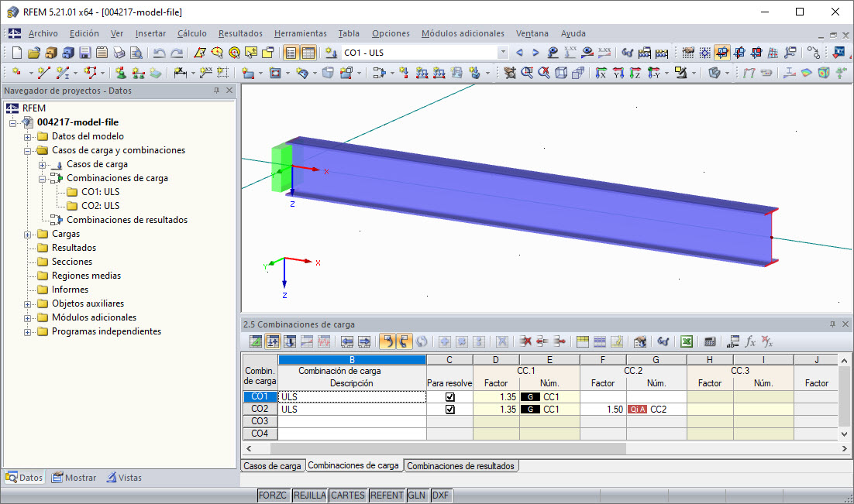
Task: Close the 2.5 Combinaciones de carga table
Action: tap(845, 324)
